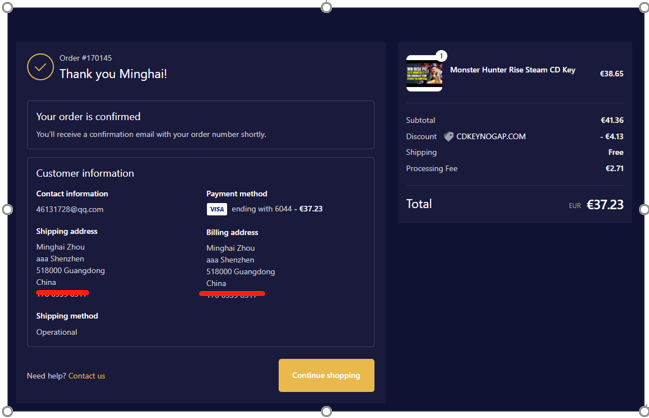Viewport: 649px width, 418px height.
Task: Click 518000 Guangdong in Billing address
Action: pyautogui.click(x=240, y=272)
